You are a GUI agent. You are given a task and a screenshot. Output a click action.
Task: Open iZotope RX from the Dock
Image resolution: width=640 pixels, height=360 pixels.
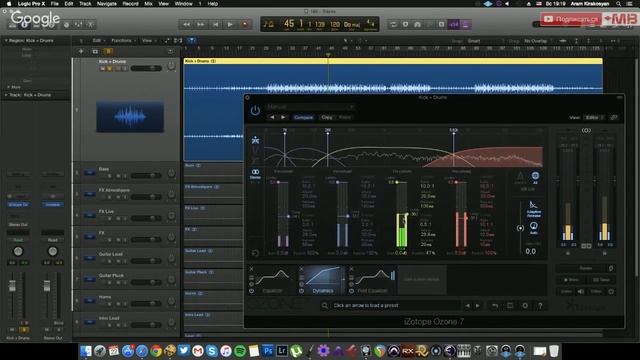point(407,351)
